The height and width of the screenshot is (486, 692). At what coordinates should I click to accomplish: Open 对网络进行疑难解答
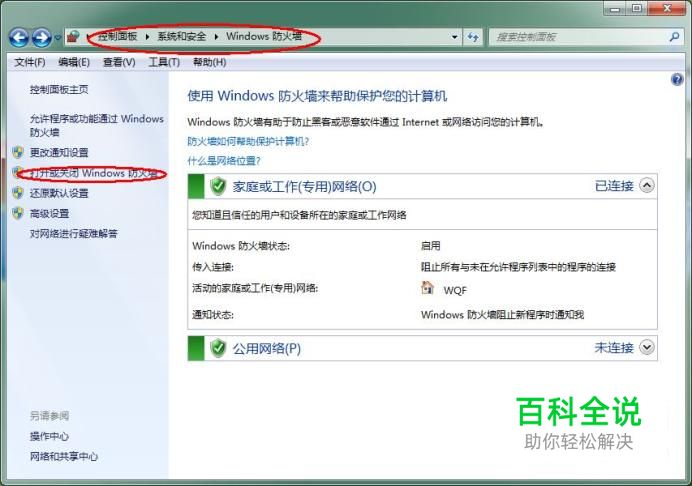pos(74,234)
